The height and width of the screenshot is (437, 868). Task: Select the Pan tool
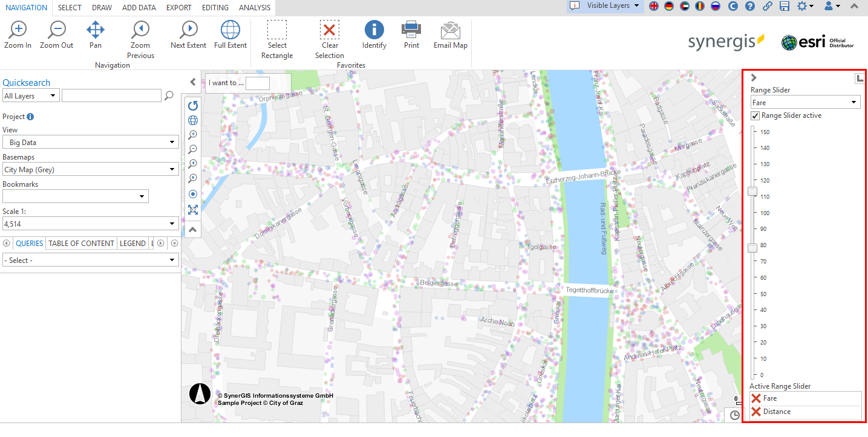[x=96, y=30]
